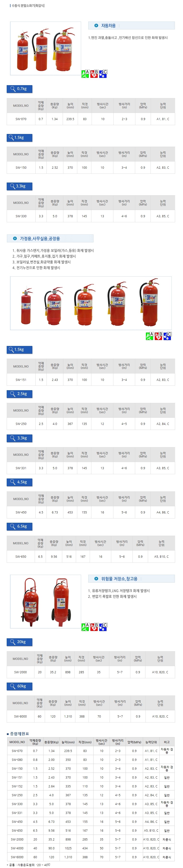Click the class C icon below the five-extinguisher photo
Screen dimensions: 183x868
tap(167, 336)
